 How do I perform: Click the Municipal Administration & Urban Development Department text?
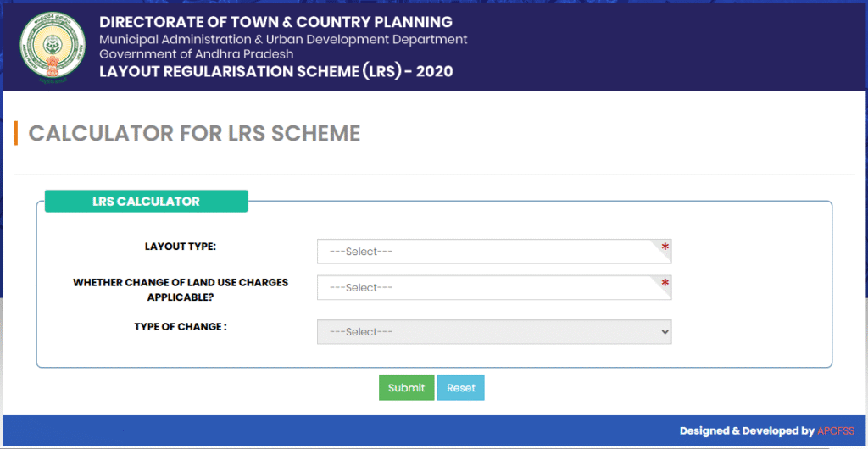283,39
